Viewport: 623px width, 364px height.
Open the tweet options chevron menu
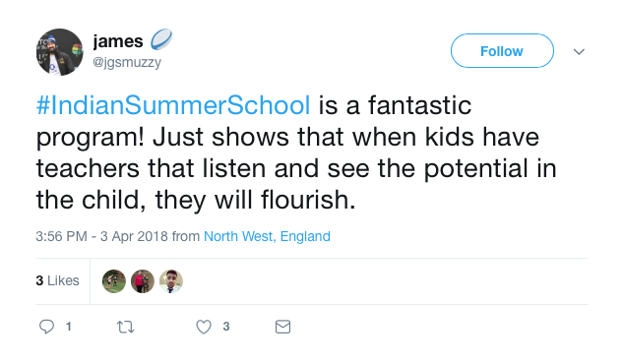tap(579, 51)
